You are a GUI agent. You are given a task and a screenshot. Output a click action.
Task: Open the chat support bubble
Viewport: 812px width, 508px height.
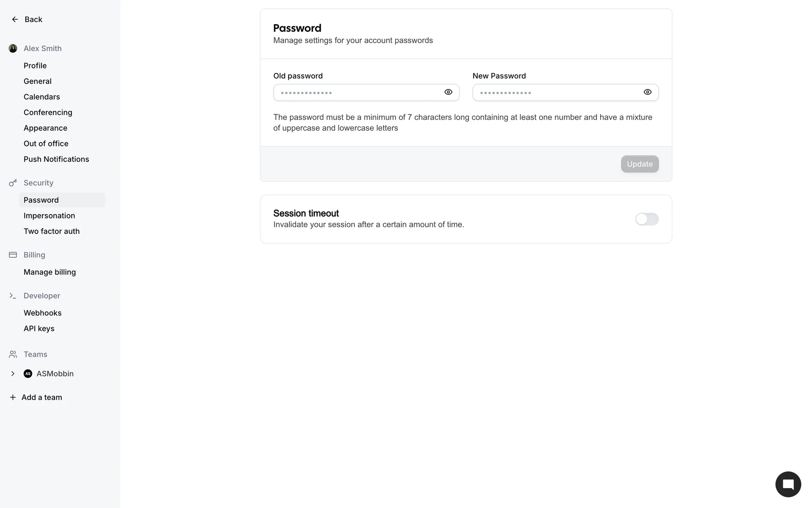tap(788, 484)
